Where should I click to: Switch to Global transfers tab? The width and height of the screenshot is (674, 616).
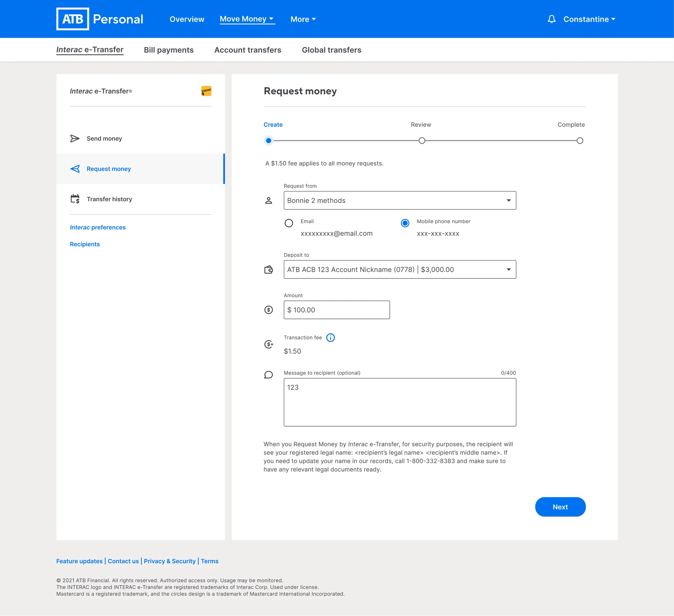331,50
